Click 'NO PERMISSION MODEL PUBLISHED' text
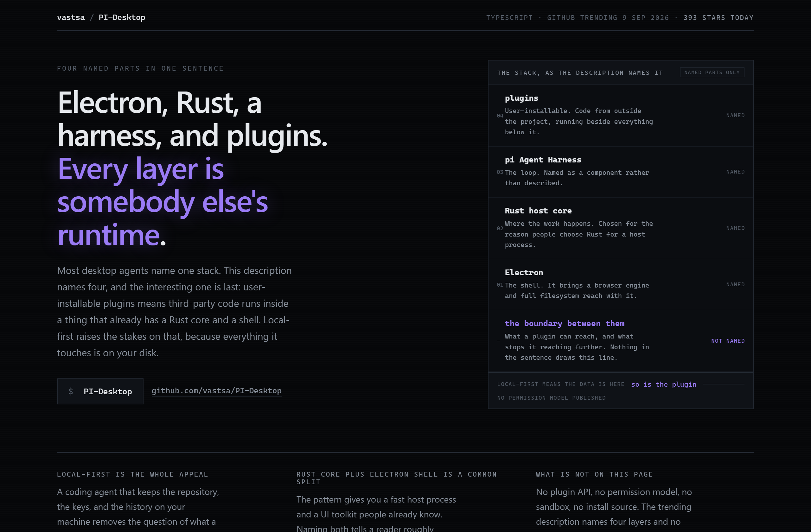 (x=551, y=398)
